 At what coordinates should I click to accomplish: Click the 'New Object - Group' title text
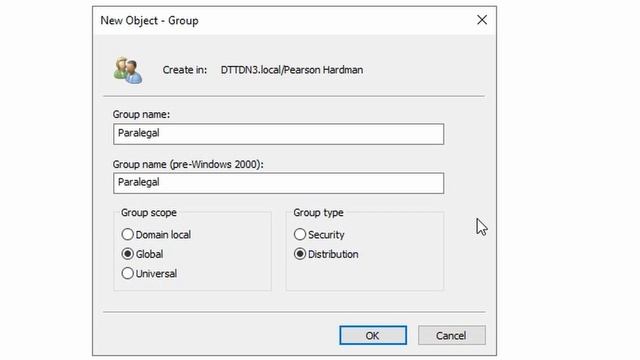pyautogui.click(x=149, y=20)
